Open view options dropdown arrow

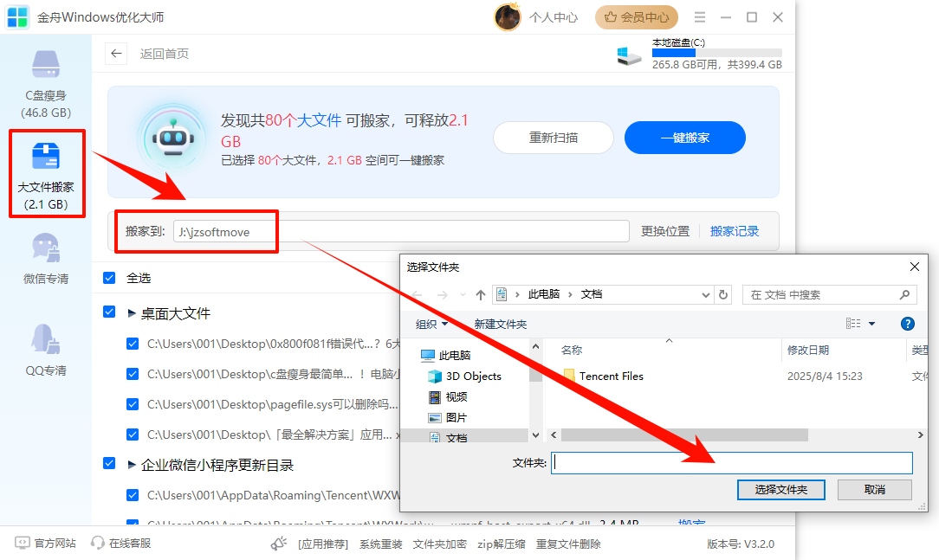(872, 324)
